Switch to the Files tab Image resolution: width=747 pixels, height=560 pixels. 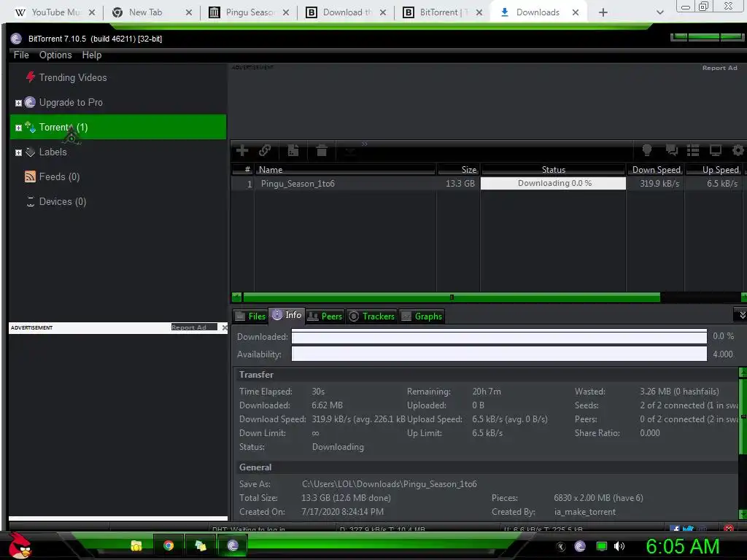(x=251, y=316)
